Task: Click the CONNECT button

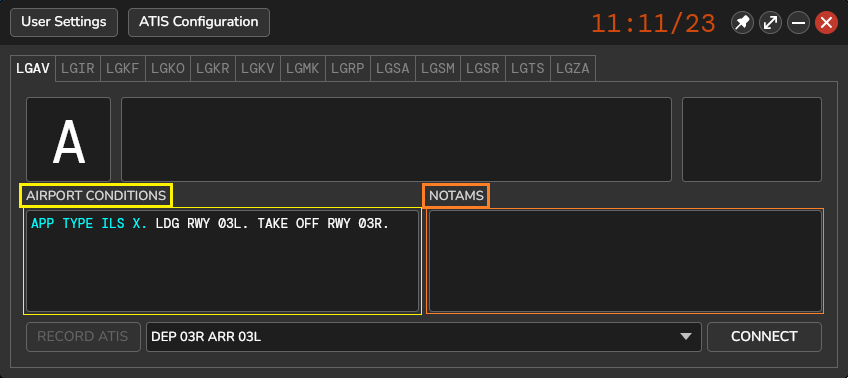Action: [764, 337]
